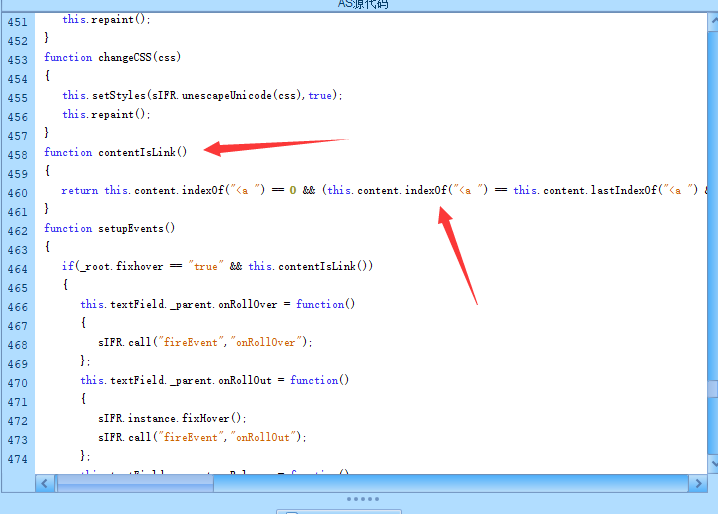Click the vertical scrollbar down arrow
The image size is (718, 514).
pos(713,464)
